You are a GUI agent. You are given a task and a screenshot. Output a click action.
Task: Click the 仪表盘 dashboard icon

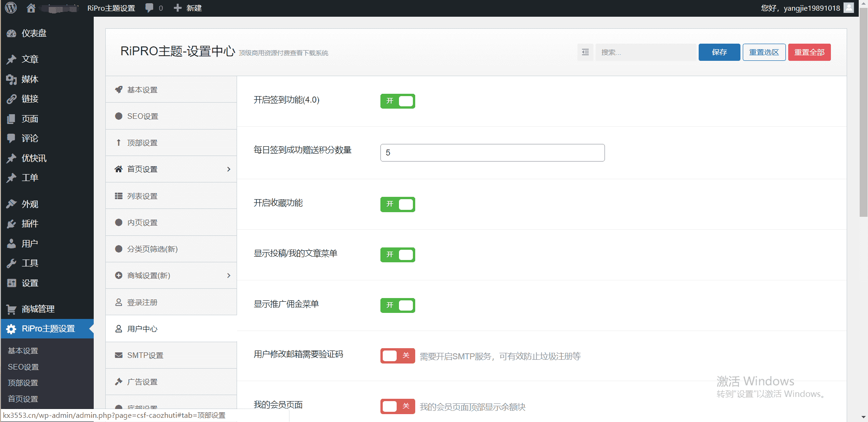point(12,33)
